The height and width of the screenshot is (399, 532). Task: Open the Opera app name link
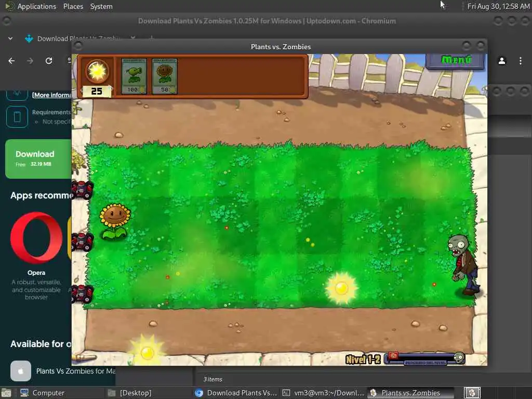point(36,273)
